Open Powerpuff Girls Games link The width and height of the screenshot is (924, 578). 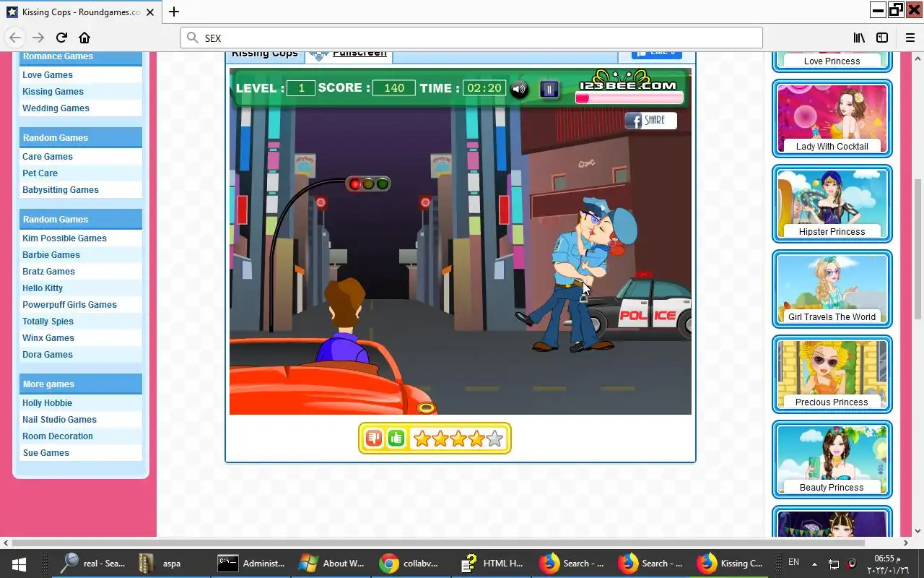click(69, 305)
